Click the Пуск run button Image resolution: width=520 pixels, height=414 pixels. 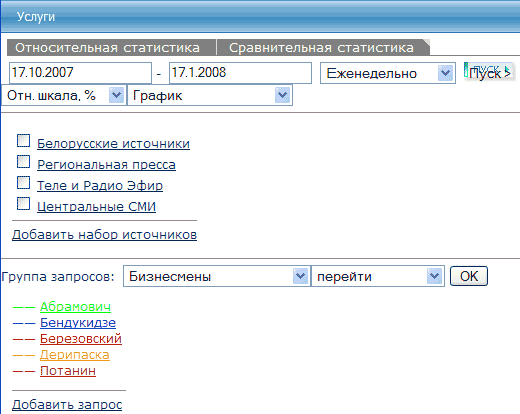pyautogui.click(x=489, y=72)
